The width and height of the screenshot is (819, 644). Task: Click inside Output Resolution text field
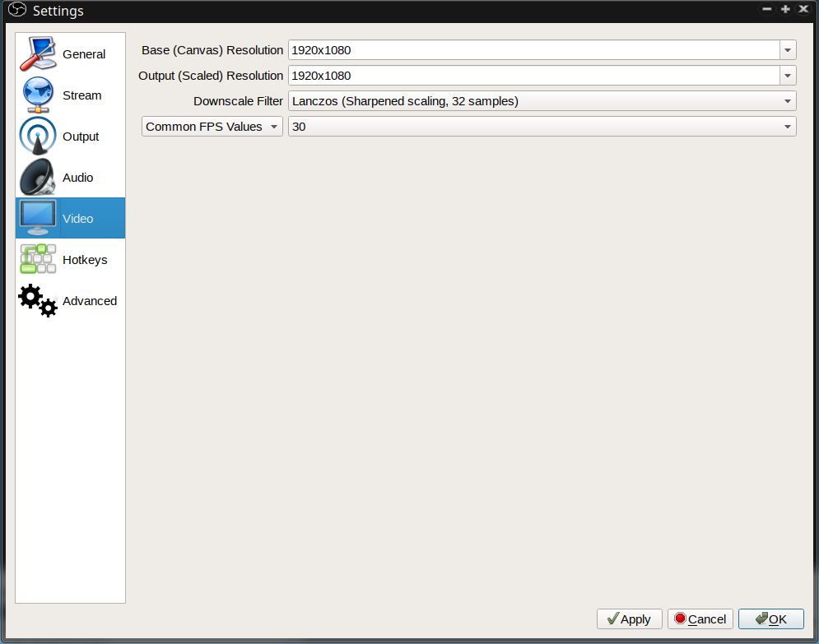click(533, 76)
